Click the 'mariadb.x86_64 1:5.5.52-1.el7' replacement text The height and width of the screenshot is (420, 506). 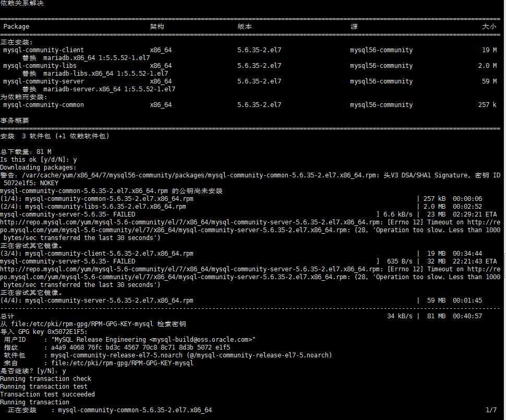tap(97, 58)
